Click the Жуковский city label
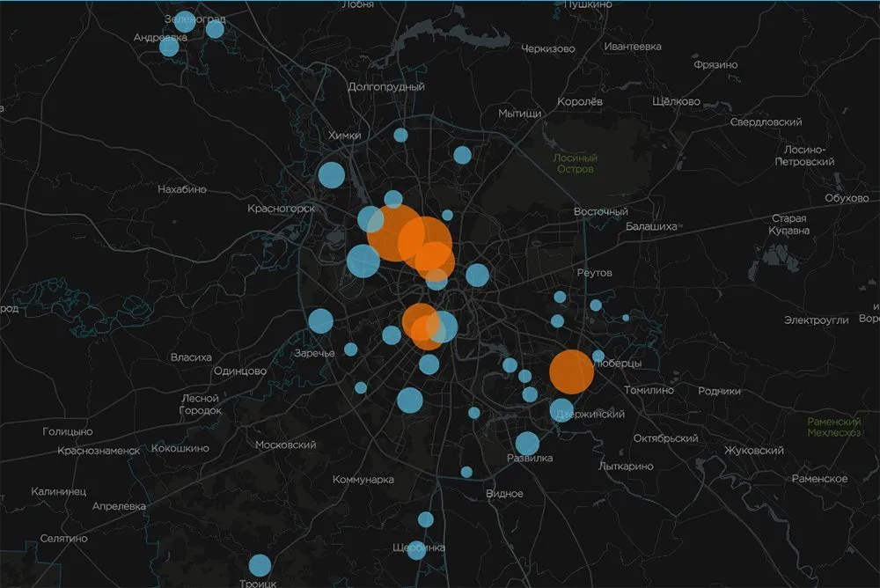This screenshot has height=588, width=880. point(754,451)
